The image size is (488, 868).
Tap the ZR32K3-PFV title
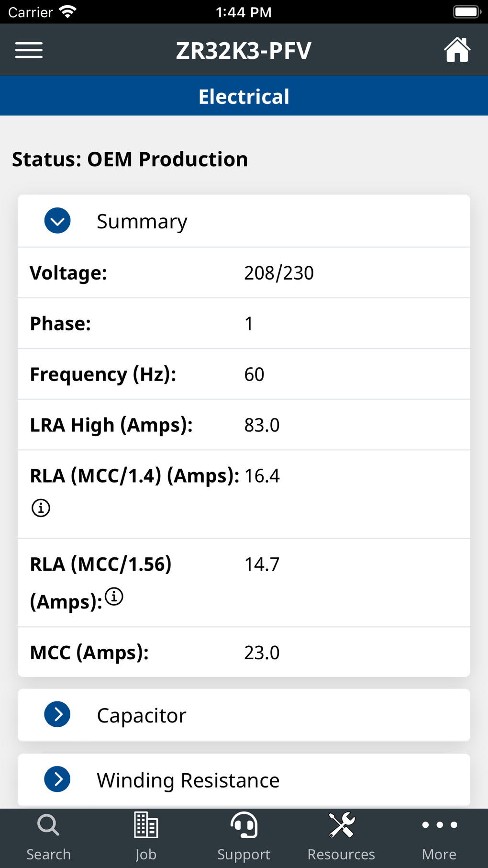[x=244, y=51]
